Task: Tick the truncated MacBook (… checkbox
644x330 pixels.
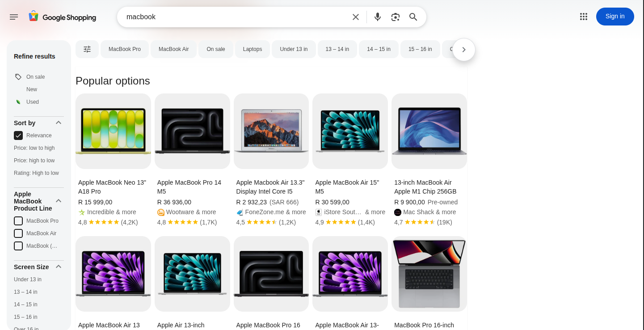Action: click(18, 246)
